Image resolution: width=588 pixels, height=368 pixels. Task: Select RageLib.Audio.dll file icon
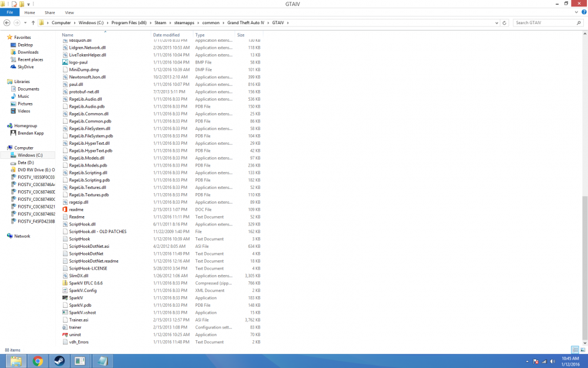pyautogui.click(x=65, y=99)
